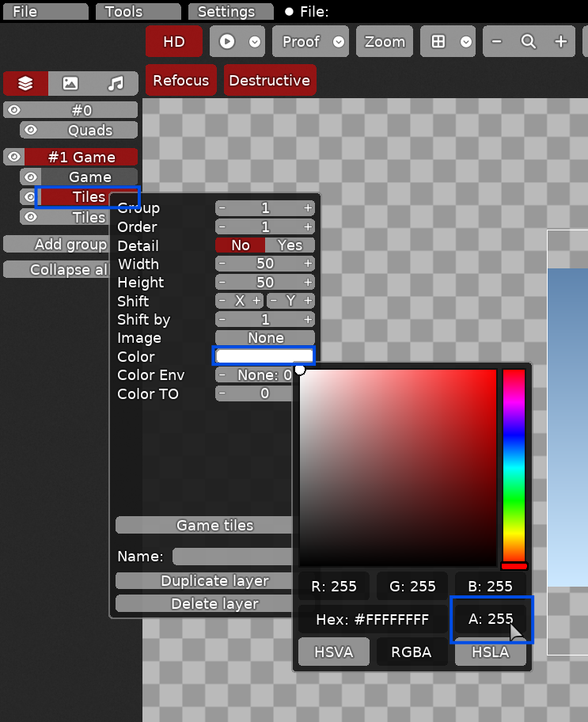Click the white Color swatch
The height and width of the screenshot is (722, 588).
pos(264,356)
